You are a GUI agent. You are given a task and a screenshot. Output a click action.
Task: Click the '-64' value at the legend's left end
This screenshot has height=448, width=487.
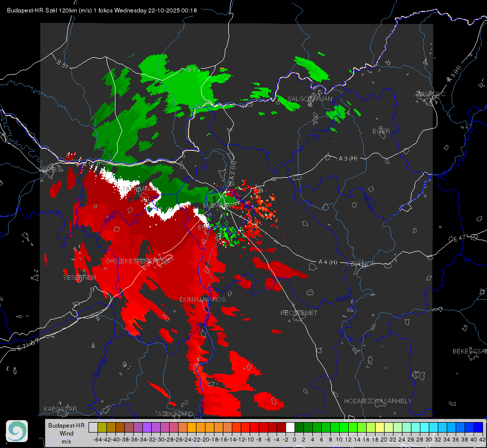coord(98,440)
